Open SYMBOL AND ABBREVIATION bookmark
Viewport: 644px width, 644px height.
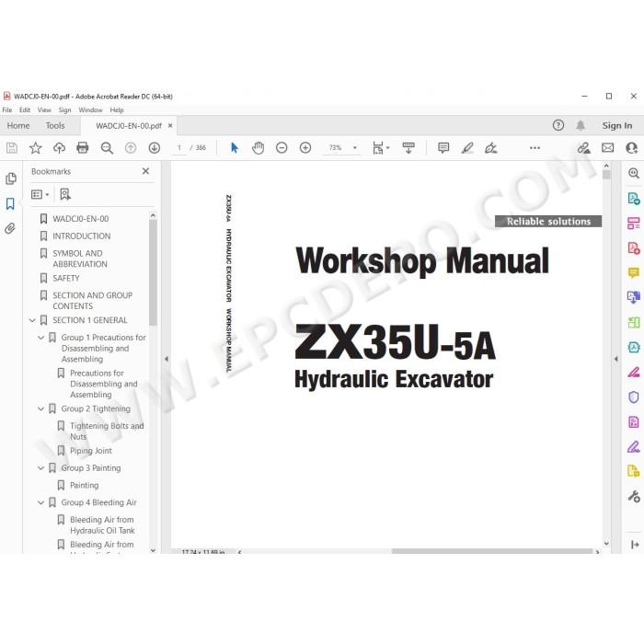(x=80, y=259)
